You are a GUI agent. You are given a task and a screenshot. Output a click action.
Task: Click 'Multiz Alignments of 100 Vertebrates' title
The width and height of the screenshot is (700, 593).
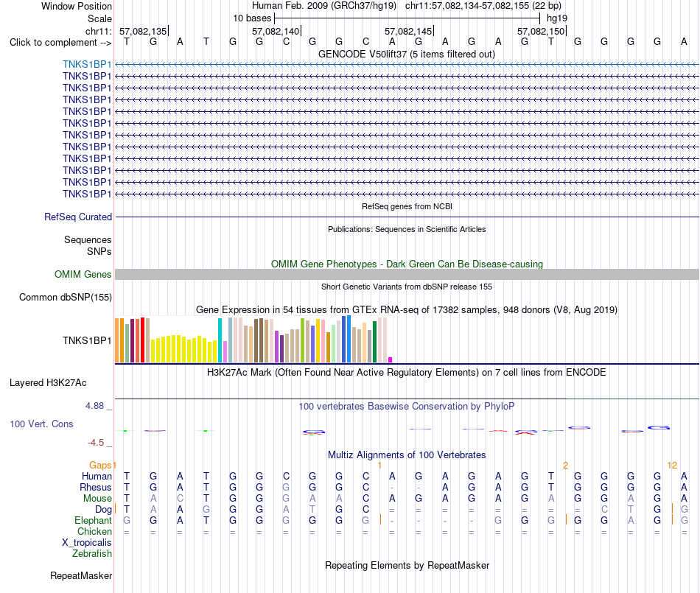point(407,455)
